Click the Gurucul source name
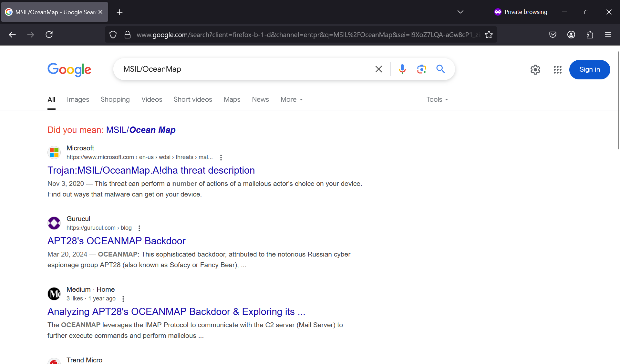The image size is (620, 364). coord(78,219)
